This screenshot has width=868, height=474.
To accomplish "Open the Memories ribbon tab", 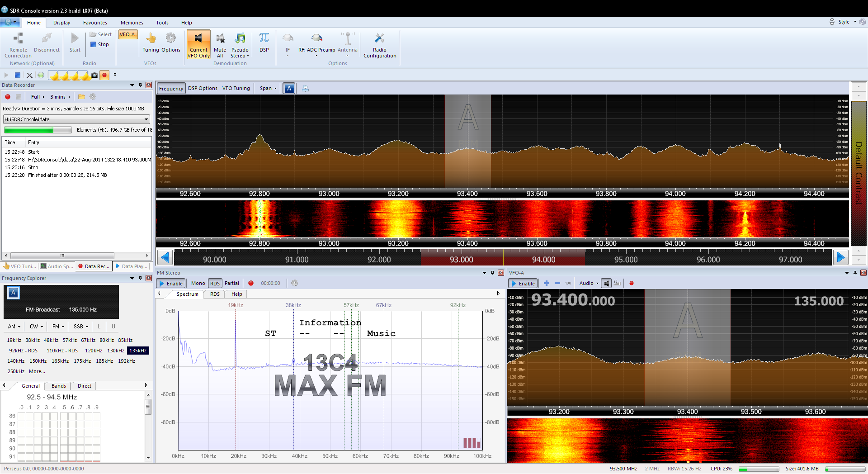I will tap(132, 23).
